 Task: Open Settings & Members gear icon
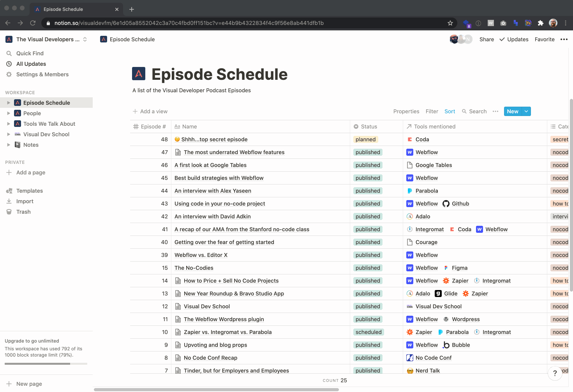[x=9, y=74]
